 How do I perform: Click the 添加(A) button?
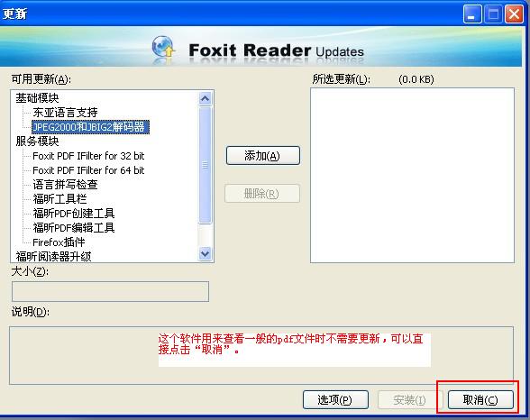coord(263,156)
